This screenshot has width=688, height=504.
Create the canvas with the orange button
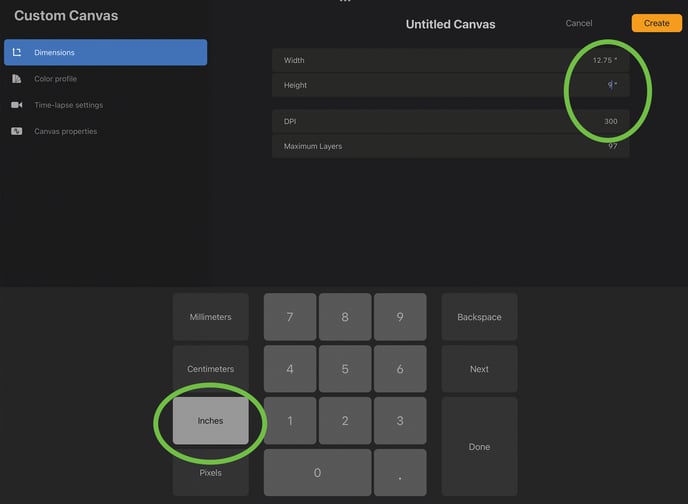[657, 23]
